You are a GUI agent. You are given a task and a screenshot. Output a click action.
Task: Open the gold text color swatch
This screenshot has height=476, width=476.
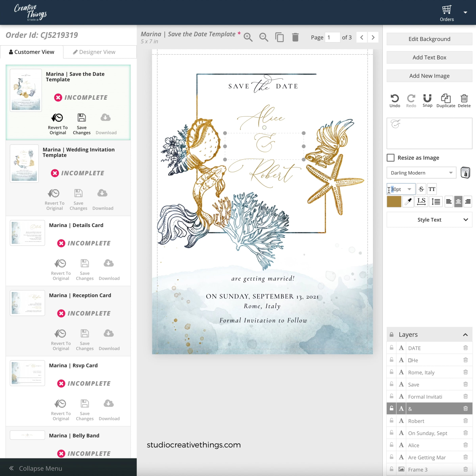[x=394, y=202]
